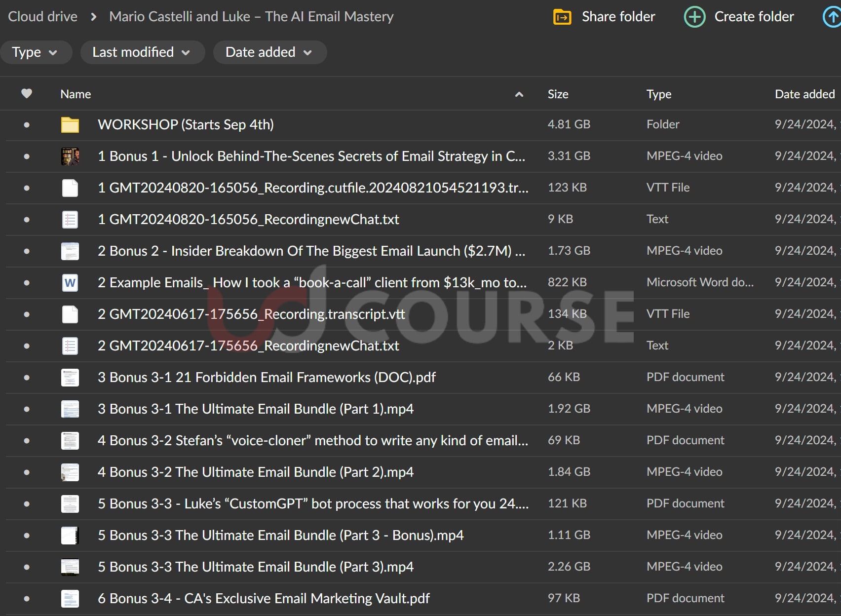Click the Create folder button label

click(x=754, y=17)
